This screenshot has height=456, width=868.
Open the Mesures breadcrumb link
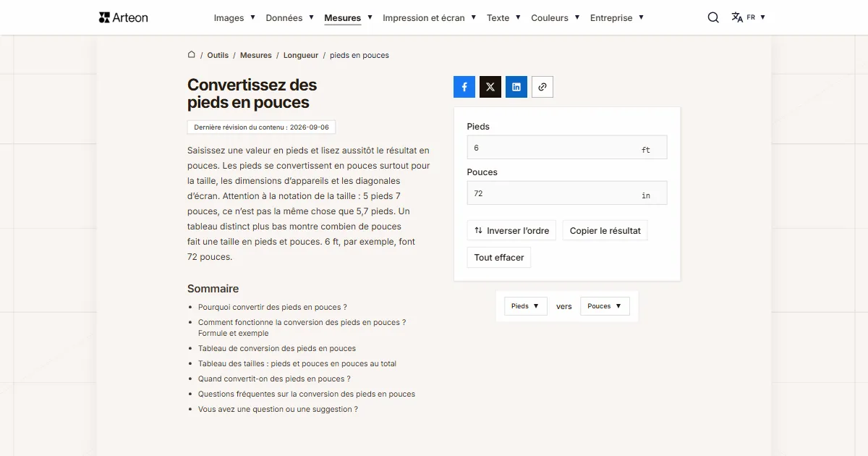coord(256,55)
